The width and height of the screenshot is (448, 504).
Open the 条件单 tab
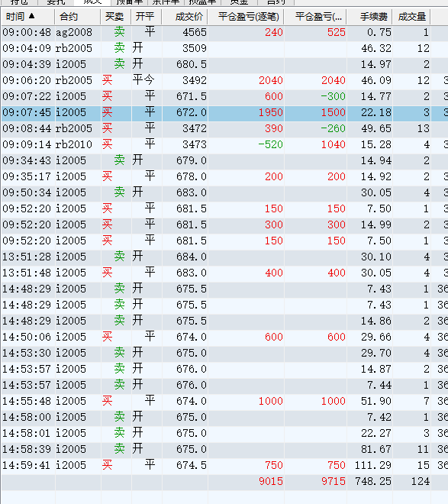166,2
